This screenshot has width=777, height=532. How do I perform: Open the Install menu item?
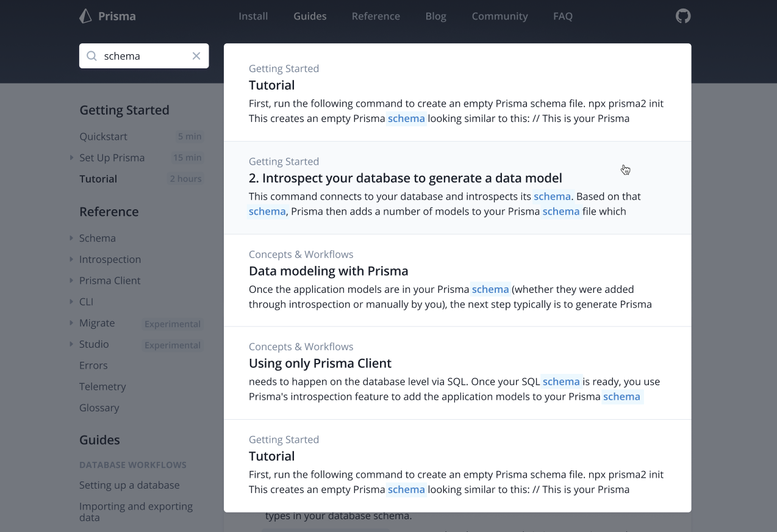252,16
